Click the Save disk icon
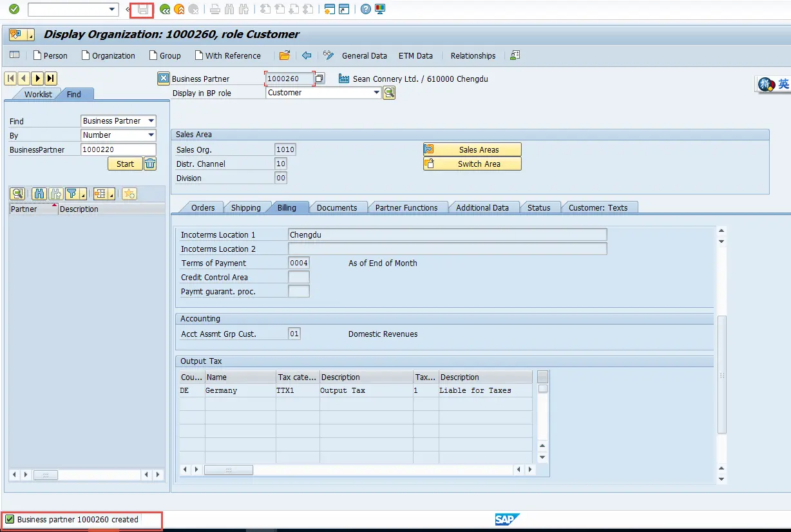This screenshot has width=791, height=532. (143, 9)
